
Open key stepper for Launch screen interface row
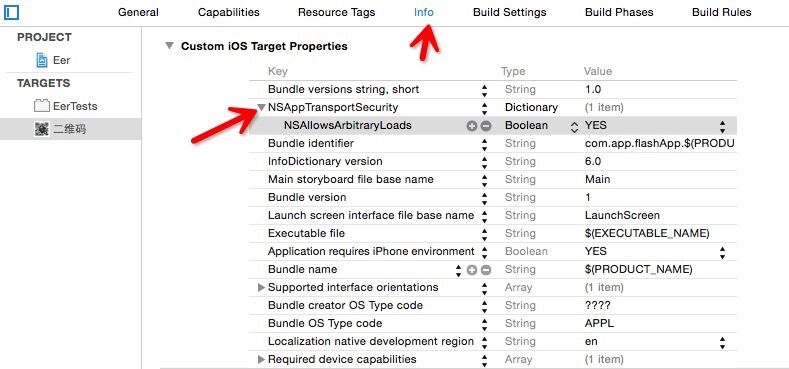[484, 216]
